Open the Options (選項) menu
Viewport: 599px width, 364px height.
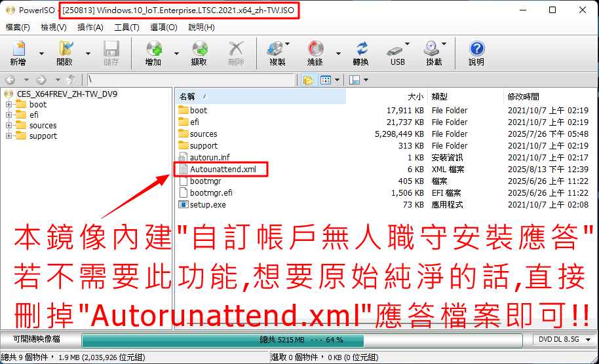tap(163, 27)
